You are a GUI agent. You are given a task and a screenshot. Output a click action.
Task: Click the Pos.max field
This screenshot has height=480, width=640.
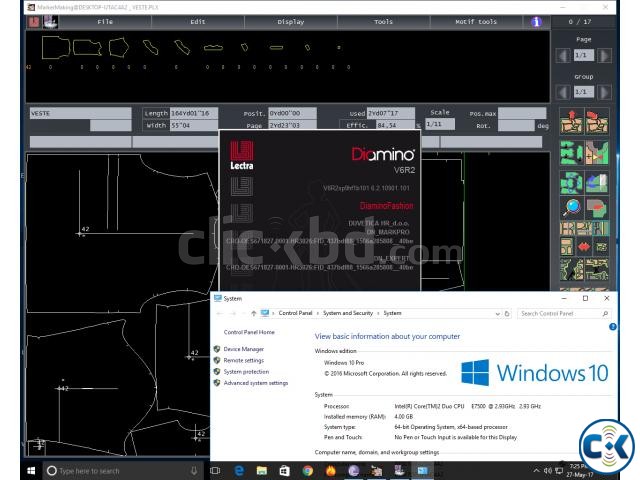click(x=522, y=113)
